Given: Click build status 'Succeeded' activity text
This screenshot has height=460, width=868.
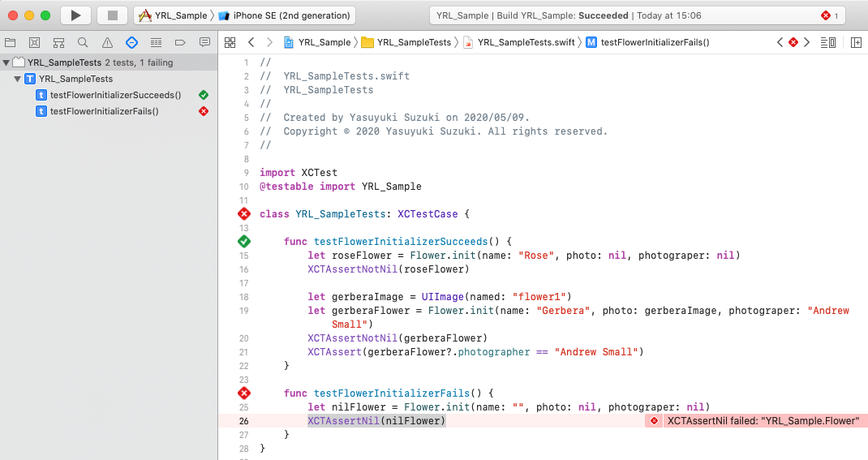Looking at the screenshot, I should 604,15.
